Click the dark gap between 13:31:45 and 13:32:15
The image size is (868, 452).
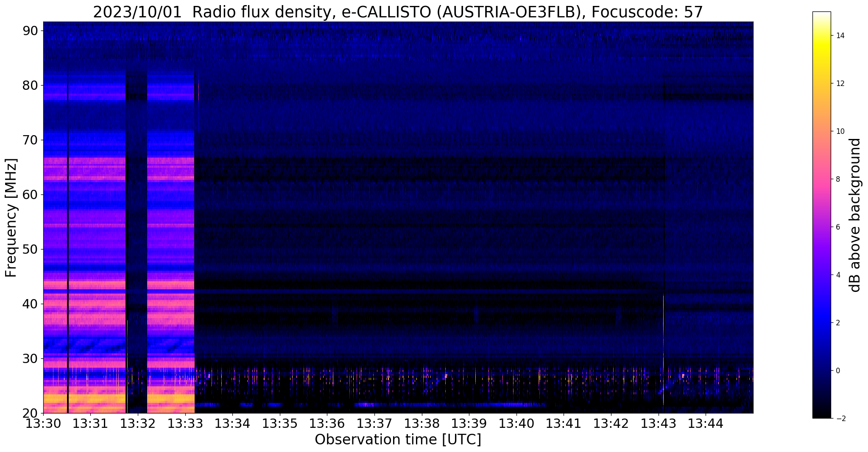click(x=137, y=241)
